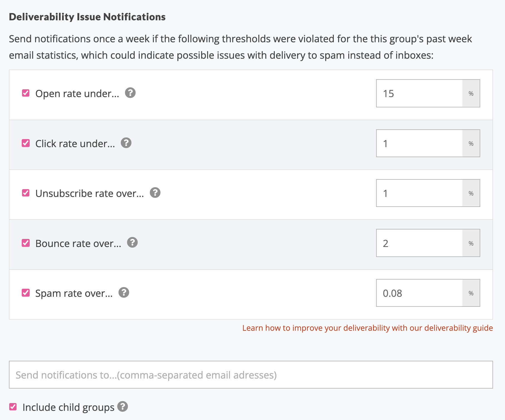Image resolution: width=505 pixels, height=420 pixels.
Task: Turn off the Spam rate over checkbox
Action: point(26,293)
